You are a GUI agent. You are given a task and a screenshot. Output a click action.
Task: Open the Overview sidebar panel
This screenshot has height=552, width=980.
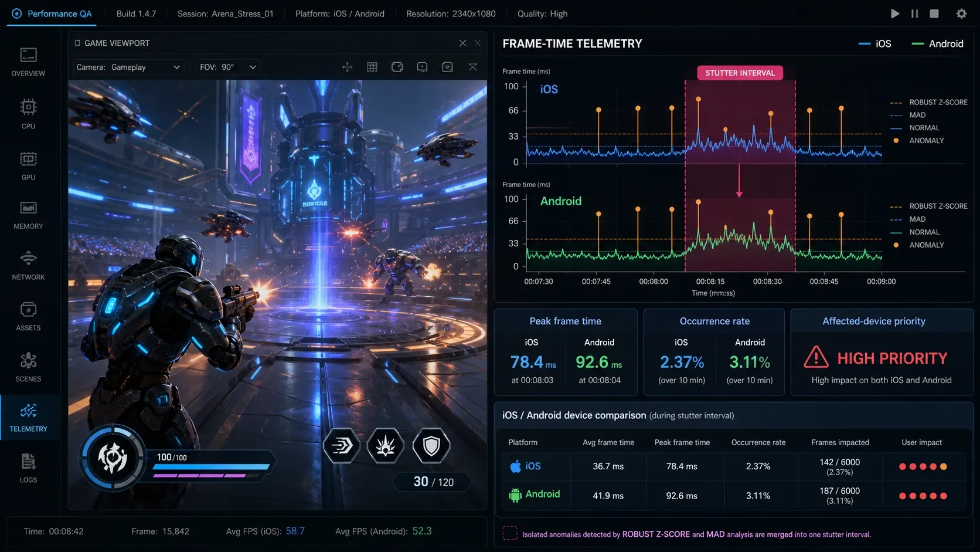click(28, 62)
